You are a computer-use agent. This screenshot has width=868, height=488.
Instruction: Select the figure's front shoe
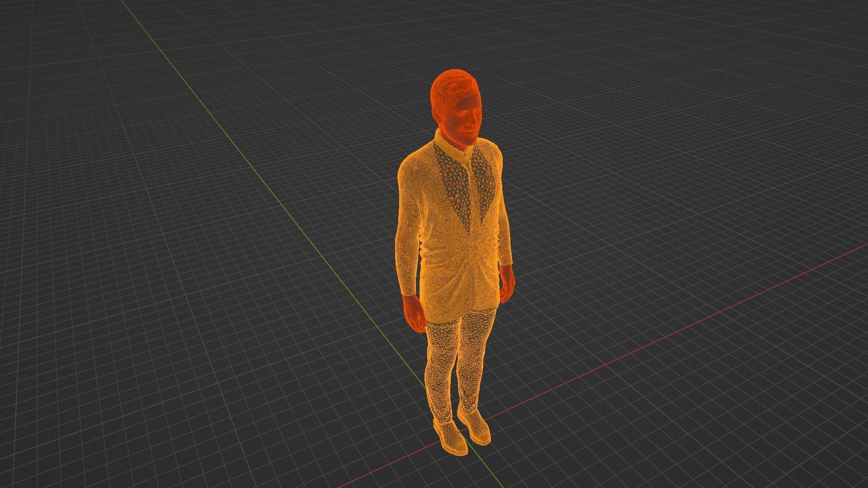coord(450,437)
